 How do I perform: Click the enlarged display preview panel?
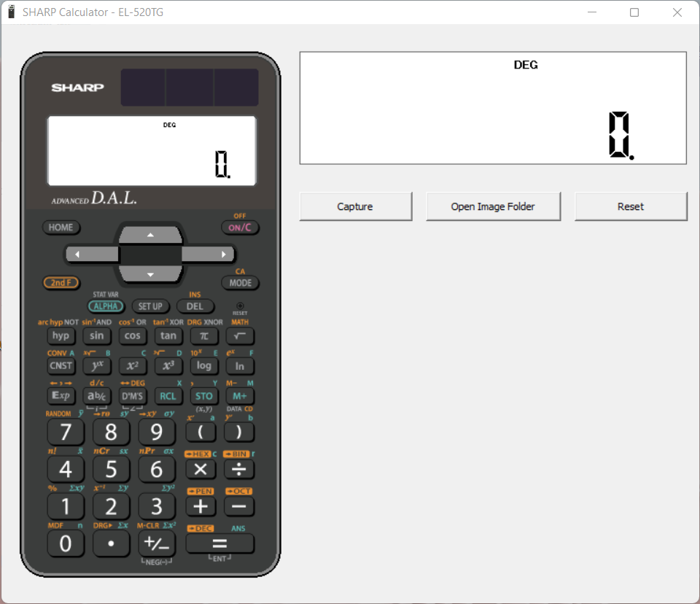(x=493, y=108)
